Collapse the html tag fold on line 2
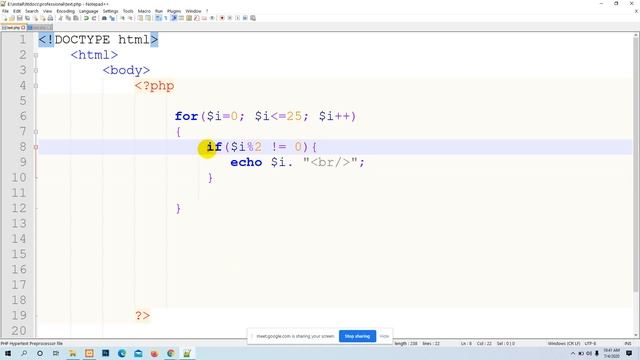640x360 pixels. click(36, 55)
